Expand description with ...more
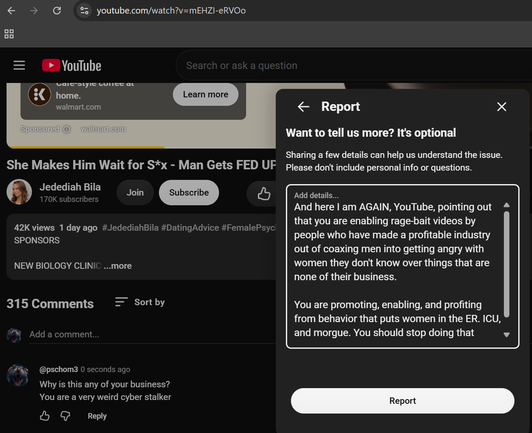Screen dimensions: 532x433 (118, 266)
